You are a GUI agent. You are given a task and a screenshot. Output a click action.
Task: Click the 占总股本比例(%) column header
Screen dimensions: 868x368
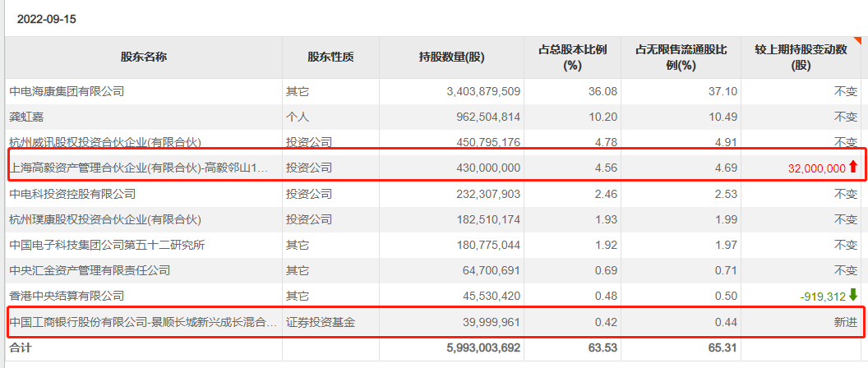[572, 57]
